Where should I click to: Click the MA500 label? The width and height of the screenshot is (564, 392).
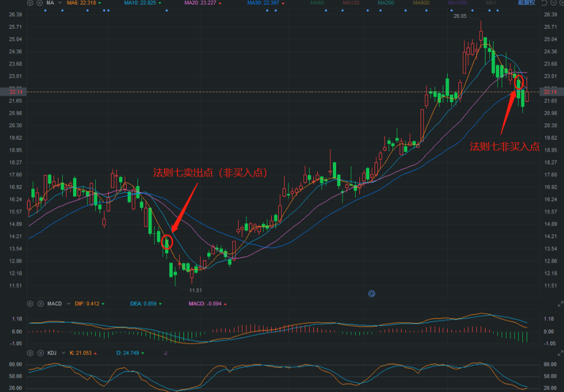(422, 3)
